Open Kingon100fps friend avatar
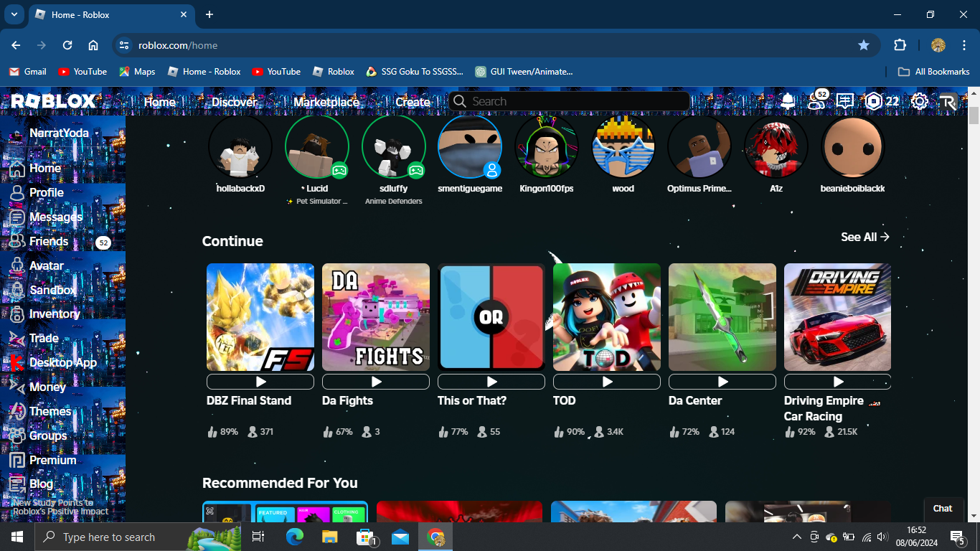 click(x=547, y=146)
